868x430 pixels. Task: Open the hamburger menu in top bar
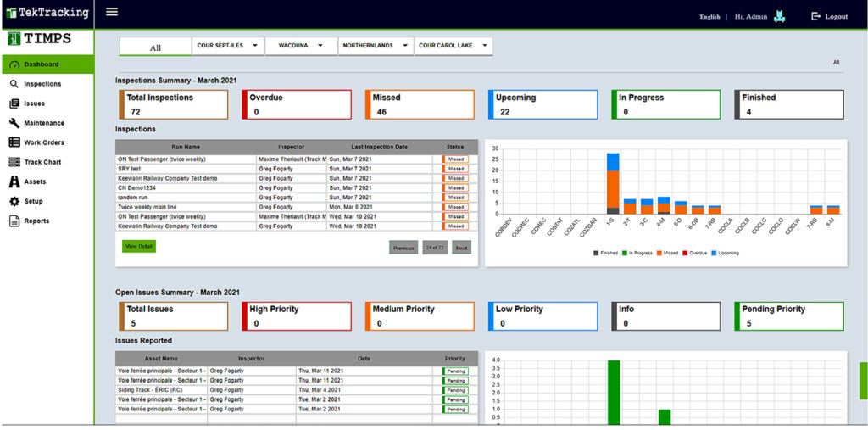click(x=112, y=12)
